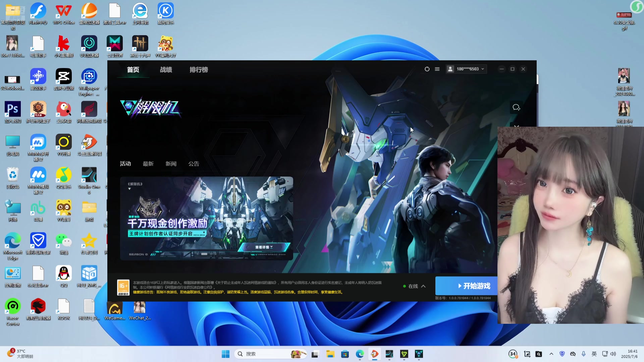Screen dimensions: 644x362
Task: Show hidden system tray icons chevron
Action: (551, 354)
